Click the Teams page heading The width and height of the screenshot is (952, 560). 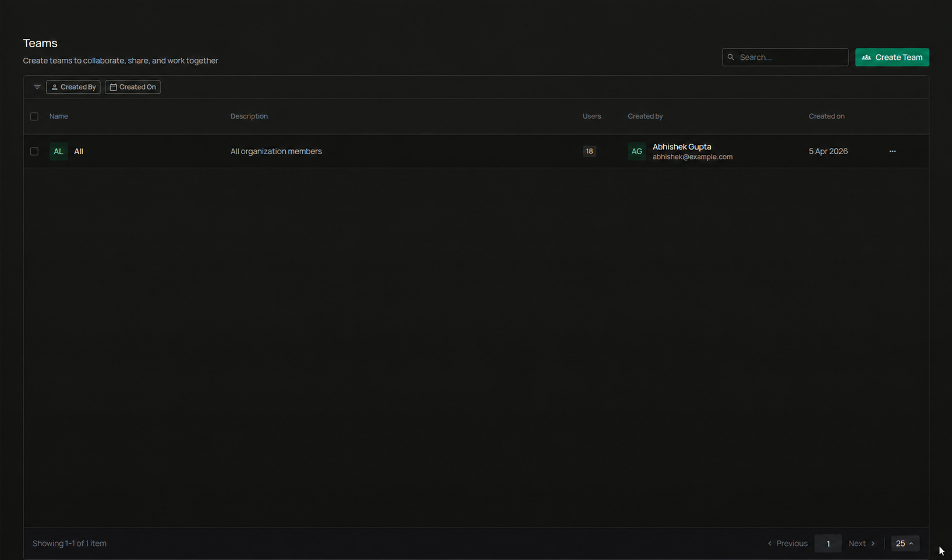40,43
